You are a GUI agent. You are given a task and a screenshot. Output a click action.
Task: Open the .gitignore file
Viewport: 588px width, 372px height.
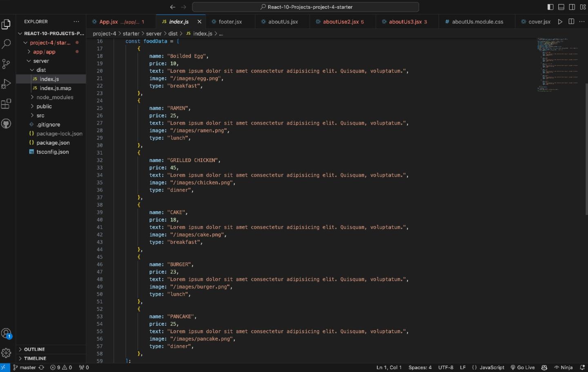click(51, 125)
